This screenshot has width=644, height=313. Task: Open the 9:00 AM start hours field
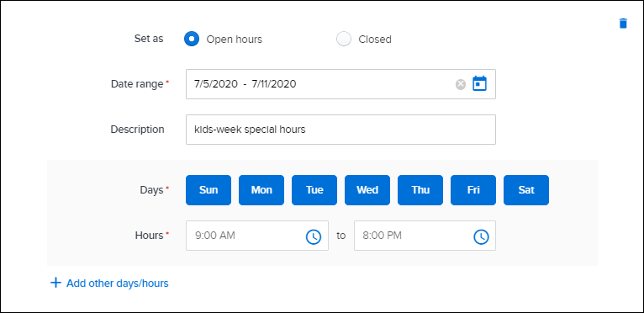pos(256,236)
